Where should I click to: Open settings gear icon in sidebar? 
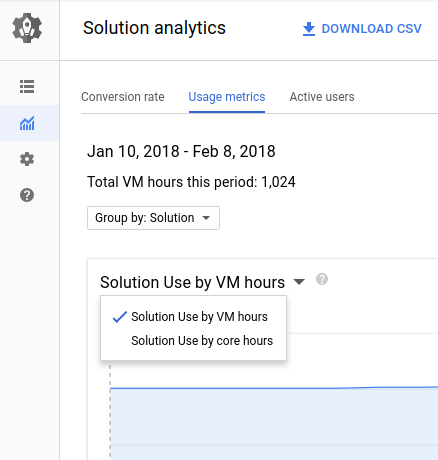point(27,159)
